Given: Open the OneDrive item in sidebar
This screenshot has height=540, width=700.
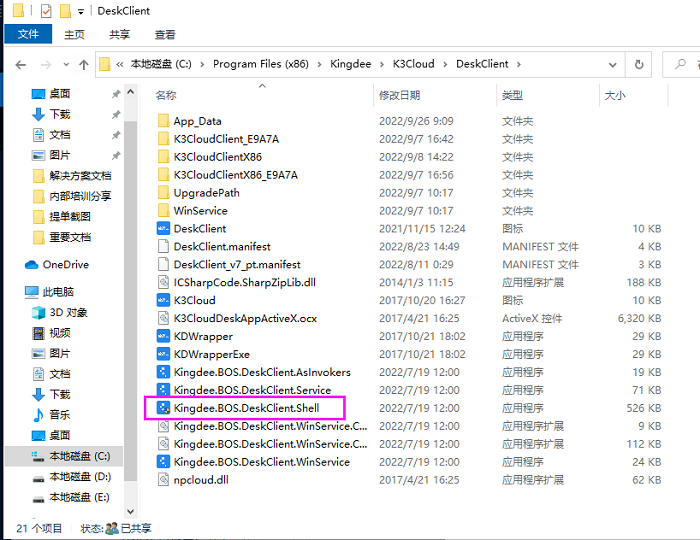Looking at the screenshot, I should [x=65, y=265].
